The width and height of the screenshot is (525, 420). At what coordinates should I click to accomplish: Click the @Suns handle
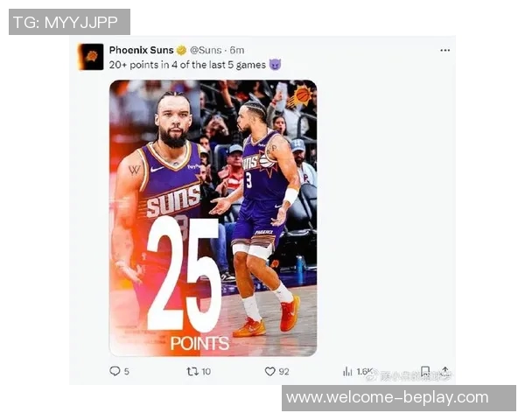click(x=206, y=50)
